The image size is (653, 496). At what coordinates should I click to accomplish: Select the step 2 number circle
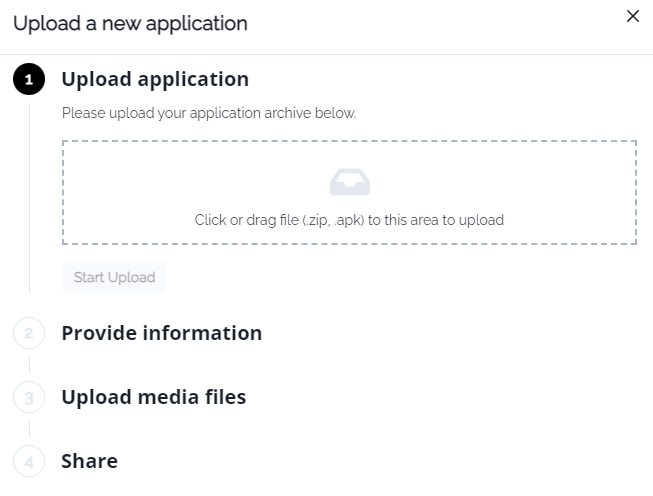pos(29,334)
